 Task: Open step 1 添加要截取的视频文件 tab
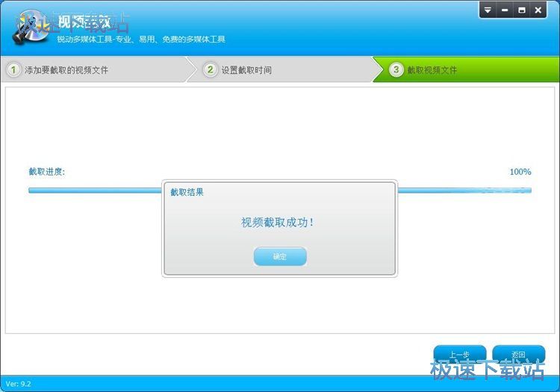95,69
